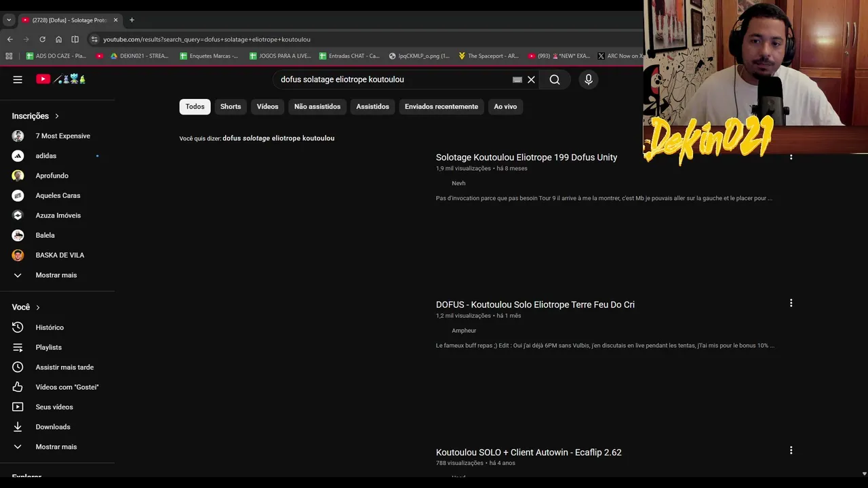This screenshot has width=868, height=488.
Task: Open video DOFUS - Koutoulou Solo Eliotrope Terre
Action: point(535,305)
